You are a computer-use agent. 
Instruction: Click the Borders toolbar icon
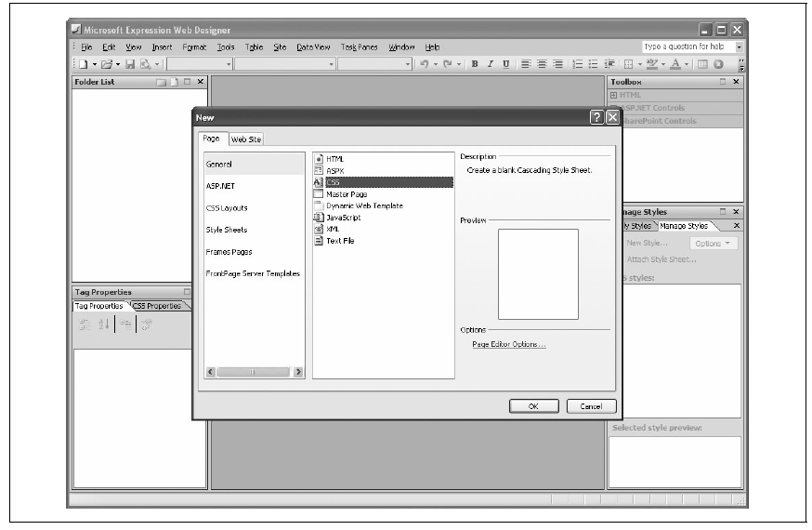pos(629,64)
